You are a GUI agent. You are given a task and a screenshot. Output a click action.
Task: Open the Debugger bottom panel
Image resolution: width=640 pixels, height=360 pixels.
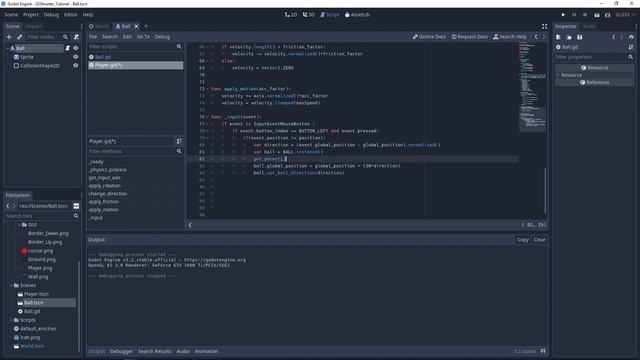click(121, 351)
